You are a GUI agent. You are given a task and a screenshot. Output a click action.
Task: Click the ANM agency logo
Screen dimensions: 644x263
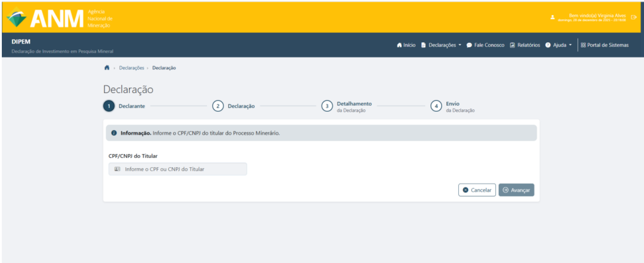pyautogui.click(x=59, y=18)
